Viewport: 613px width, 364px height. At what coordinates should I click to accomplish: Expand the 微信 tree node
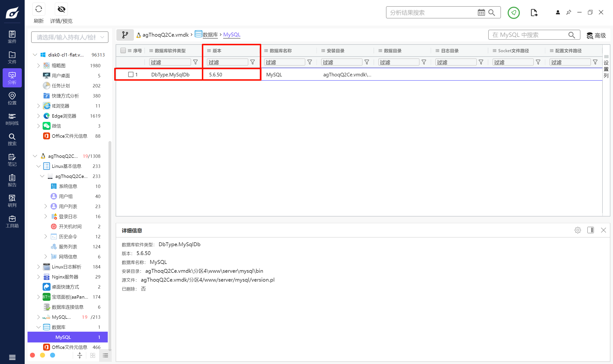pyautogui.click(x=39, y=126)
